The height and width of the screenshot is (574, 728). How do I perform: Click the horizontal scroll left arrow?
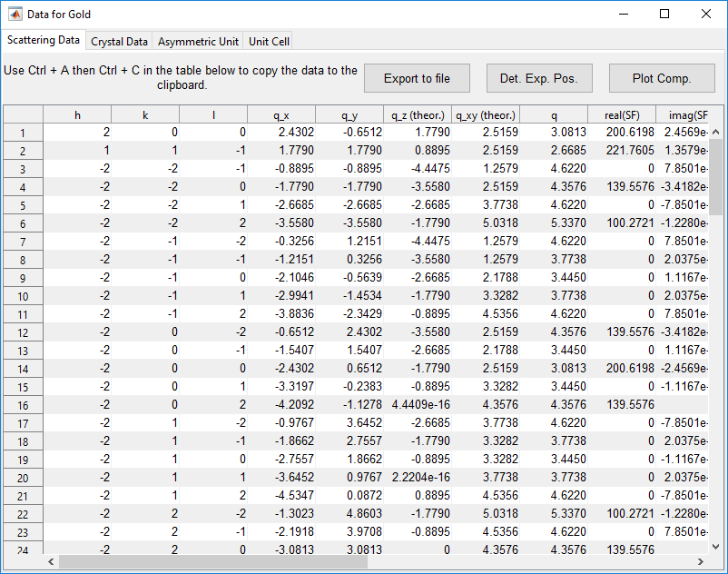51,562
